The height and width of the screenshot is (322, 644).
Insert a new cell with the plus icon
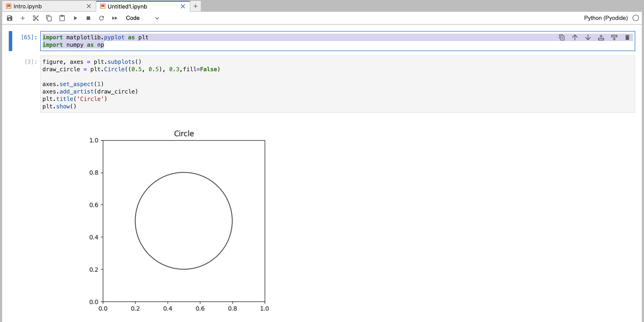click(23, 18)
